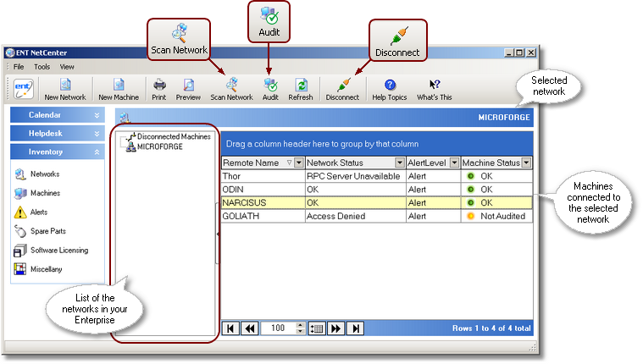Open Alerts in Inventory sidebar
This screenshot has width=643, height=364.
[31, 212]
